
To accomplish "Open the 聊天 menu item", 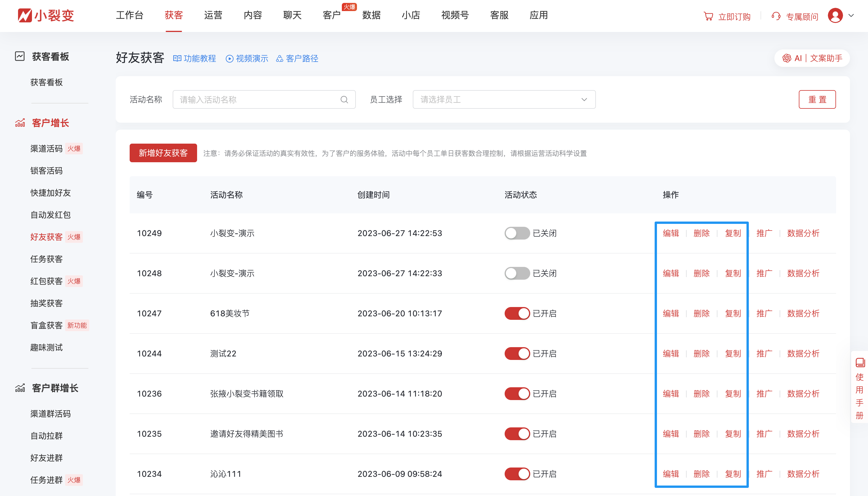I will pos(292,15).
